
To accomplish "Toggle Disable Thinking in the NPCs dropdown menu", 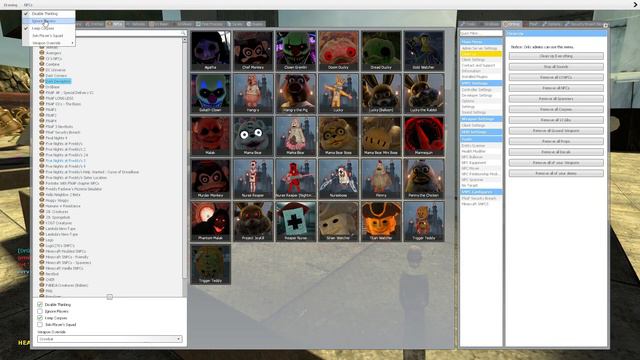I will tap(49, 13).
